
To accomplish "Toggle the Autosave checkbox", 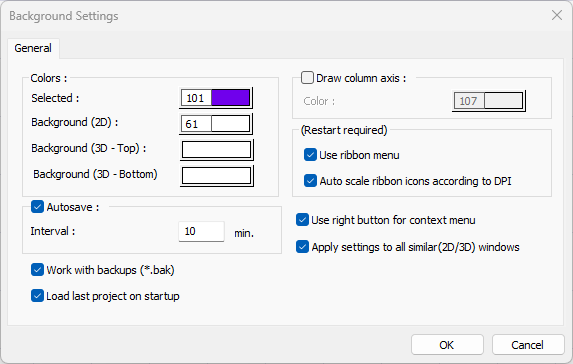I will 37,207.
